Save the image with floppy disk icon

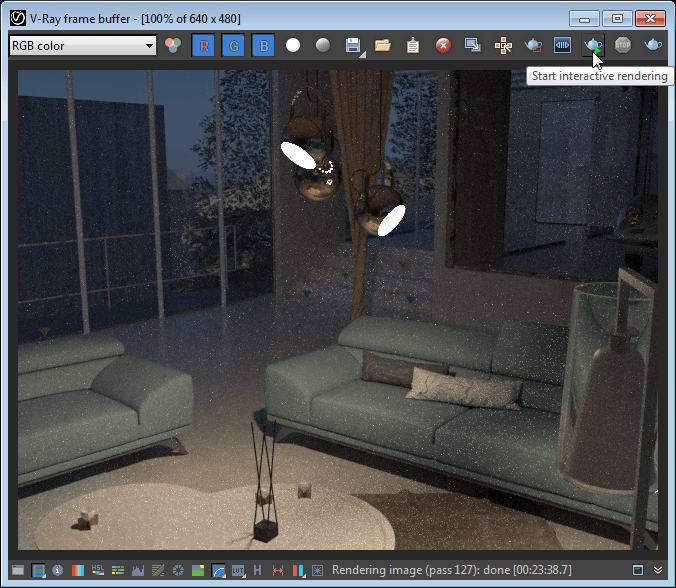pyautogui.click(x=354, y=46)
